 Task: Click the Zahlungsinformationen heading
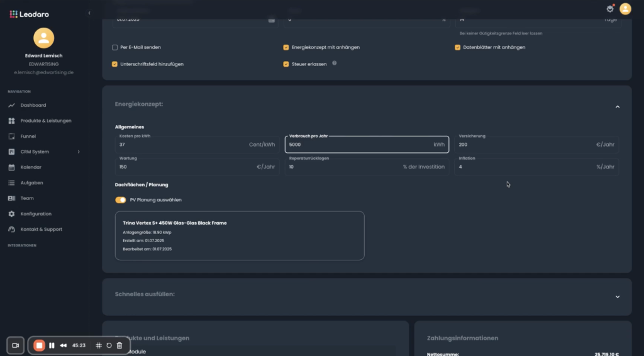tap(462, 338)
